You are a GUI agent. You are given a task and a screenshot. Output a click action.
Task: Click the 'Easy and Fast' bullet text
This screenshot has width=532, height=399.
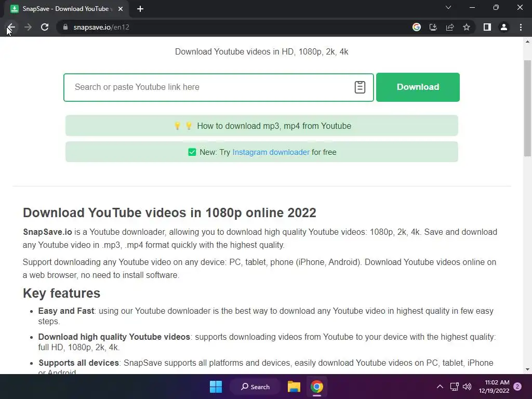coord(66,311)
